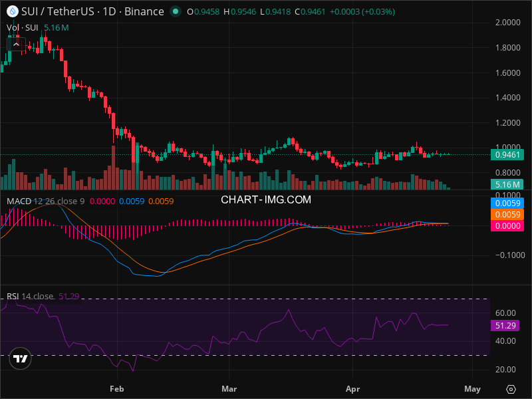Click the Mar label on time axis
This screenshot has height=399, width=532.
(229, 389)
